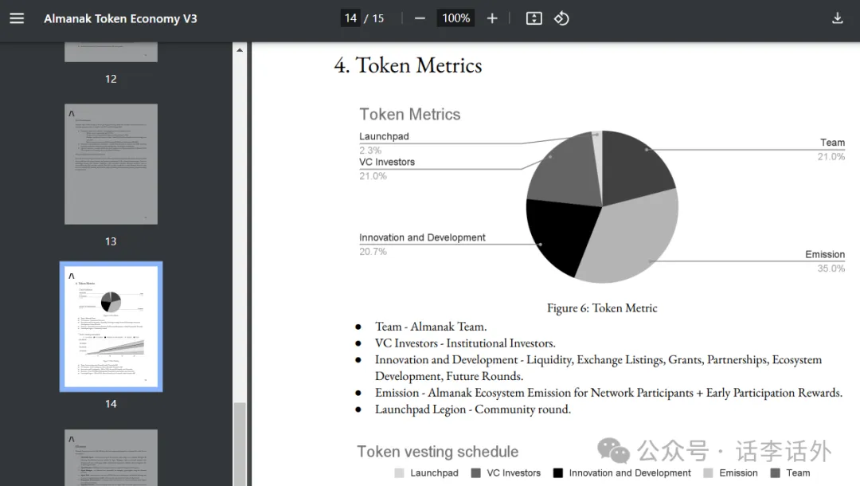
Task: Click the thumbnail scrollbar up arrow
Action: point(240,50)
